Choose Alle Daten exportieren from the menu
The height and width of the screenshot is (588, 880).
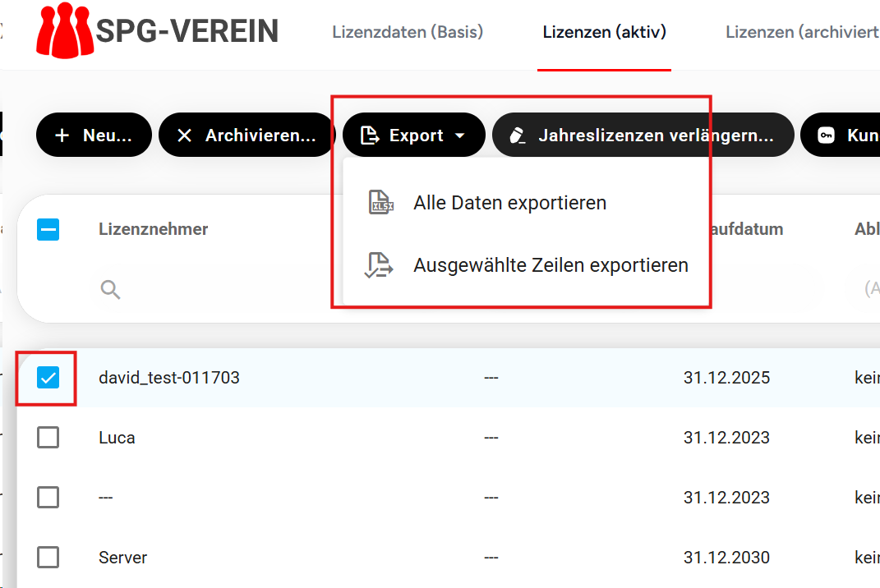tap(509, 202)
